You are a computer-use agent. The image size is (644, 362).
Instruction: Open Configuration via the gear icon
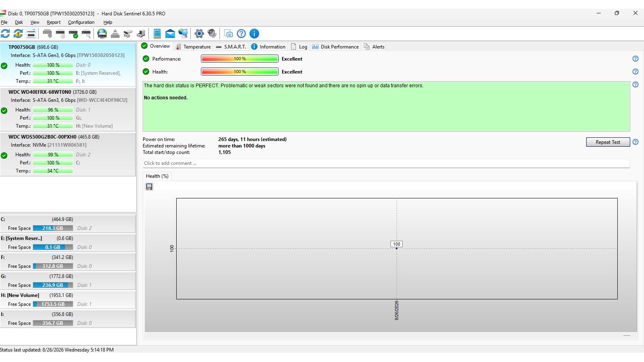(x=199, y=34)
